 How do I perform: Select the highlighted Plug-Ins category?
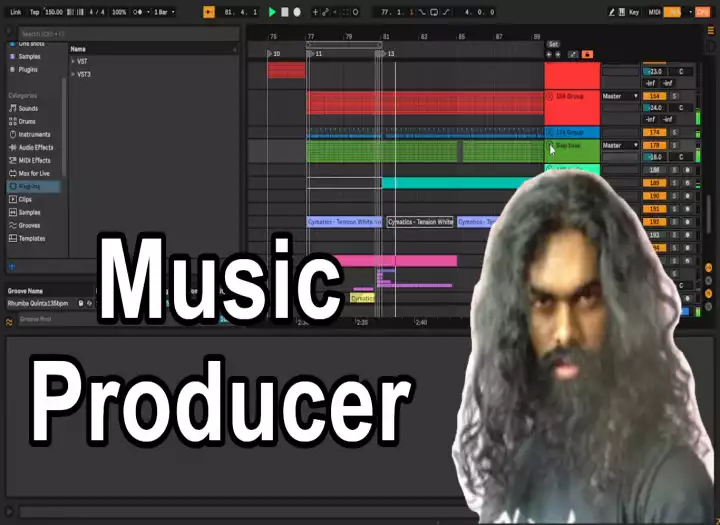(x=33, y=186)
